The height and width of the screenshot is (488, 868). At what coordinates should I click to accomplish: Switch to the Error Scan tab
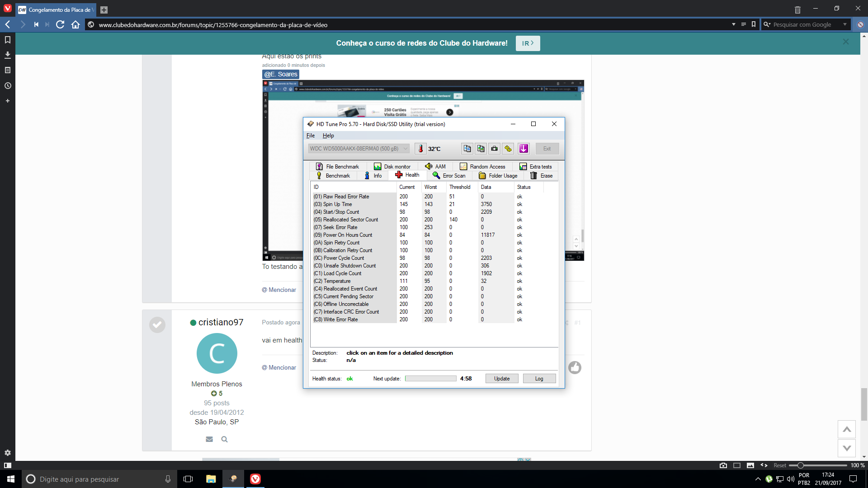tap(449, 176)
